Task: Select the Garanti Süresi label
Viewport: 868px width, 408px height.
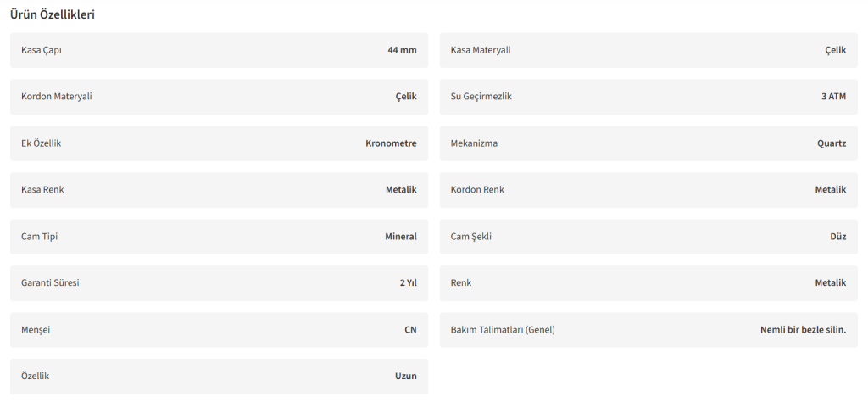Action: click(x=50, y=283)
